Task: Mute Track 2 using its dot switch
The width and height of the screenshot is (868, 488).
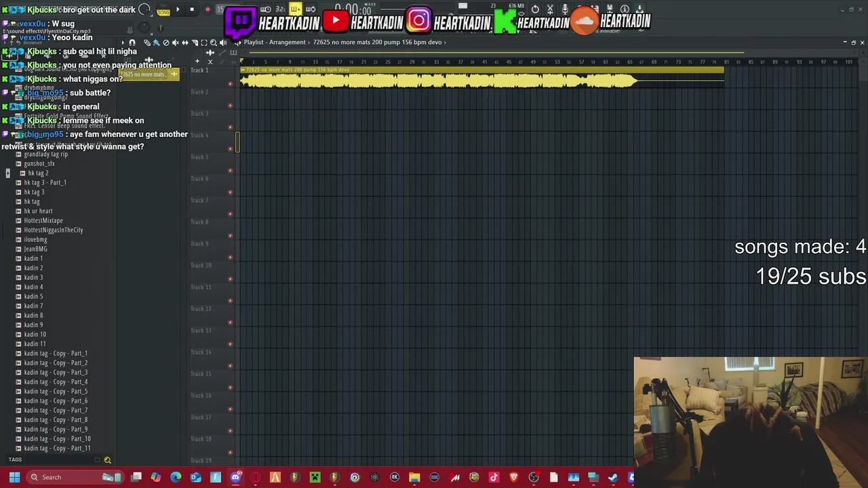Action: click(x=231, y=105)
